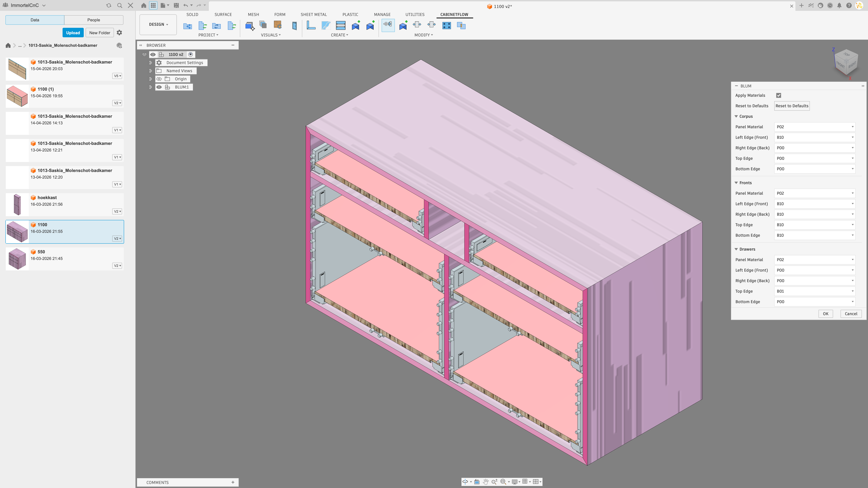This screenshot has height=488, width=868.
Task: Expand the BLUM:1 tree node
Action: coord(151,87)
